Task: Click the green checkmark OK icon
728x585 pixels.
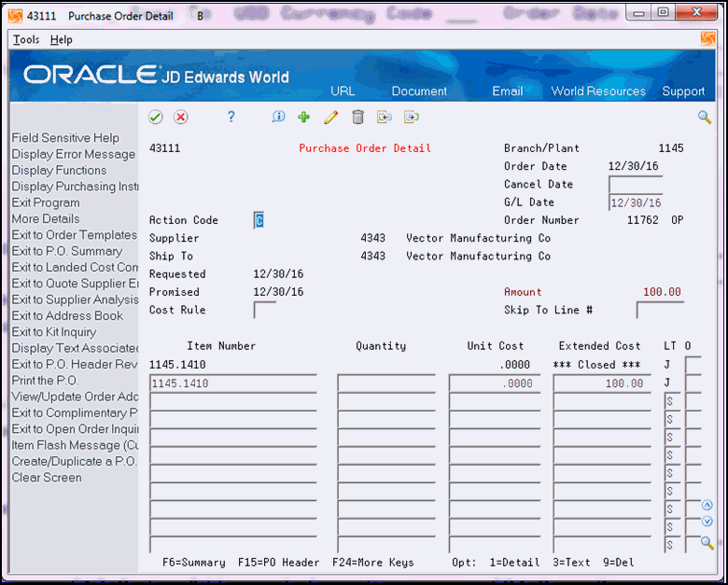Action: coord(156,117)
